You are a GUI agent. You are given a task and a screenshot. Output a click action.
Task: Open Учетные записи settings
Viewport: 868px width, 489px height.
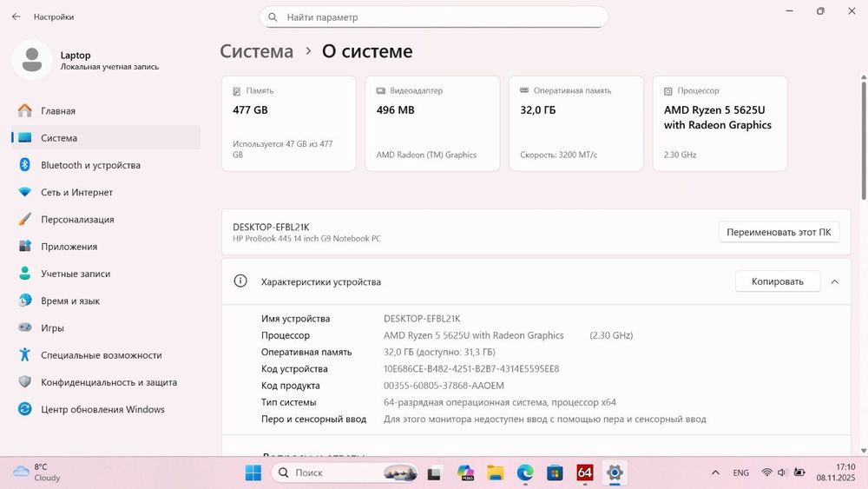click(x=106, y=273)
